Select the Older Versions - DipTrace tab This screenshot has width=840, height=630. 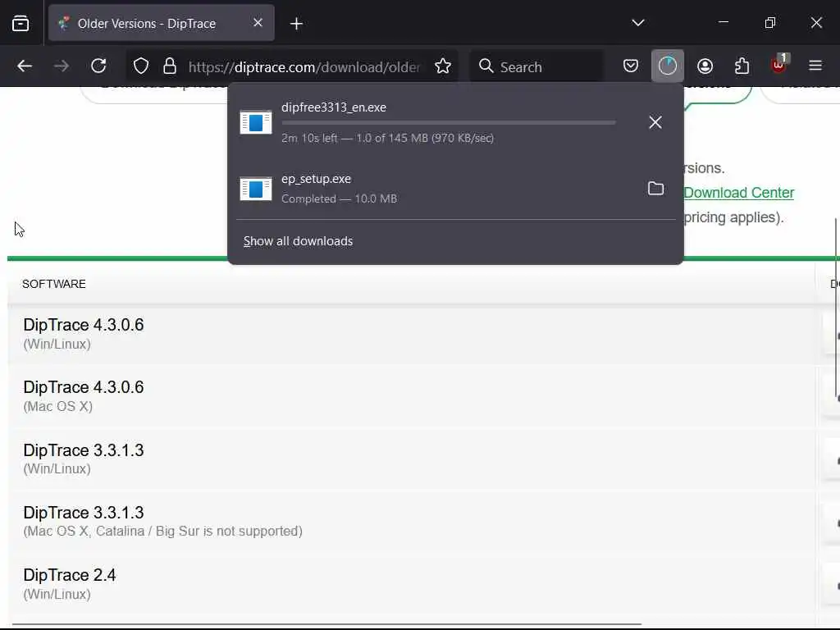point(162,23)
